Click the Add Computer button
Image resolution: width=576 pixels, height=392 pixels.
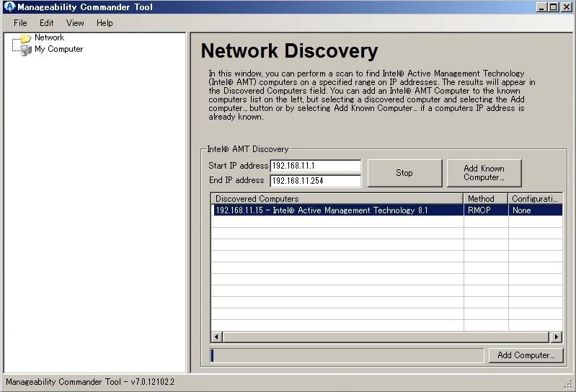tap(526, 355)
